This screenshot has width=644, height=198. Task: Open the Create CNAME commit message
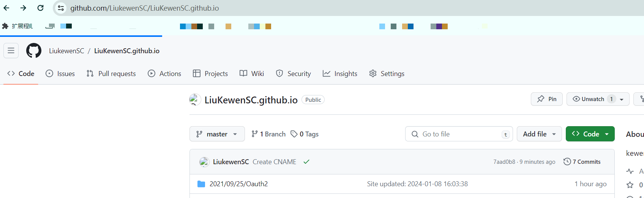(275, 162)
